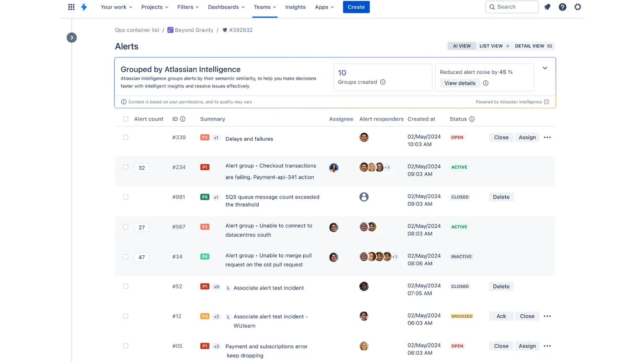Click Ack on the snoozed alert #12
The height and width of the screenshot is (362, 644).
tap(501, 316)
